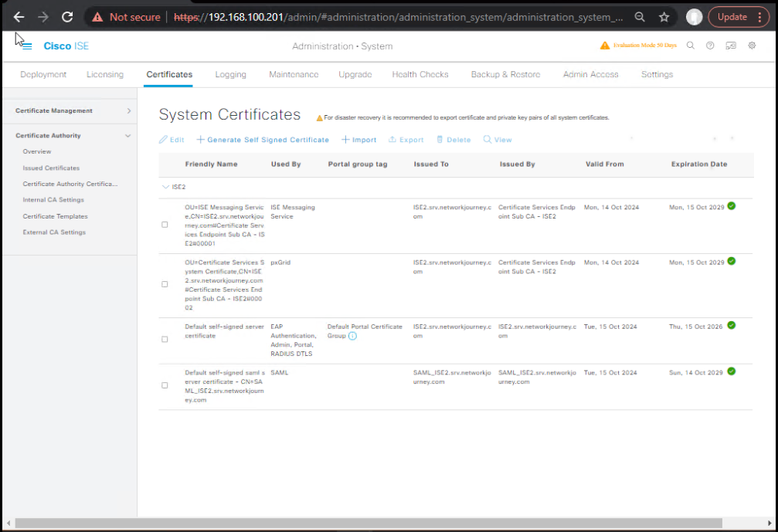Click green status icon for pxGrid certificate
This screenshot has width=778, height=532.
click(x=732, y=261)
